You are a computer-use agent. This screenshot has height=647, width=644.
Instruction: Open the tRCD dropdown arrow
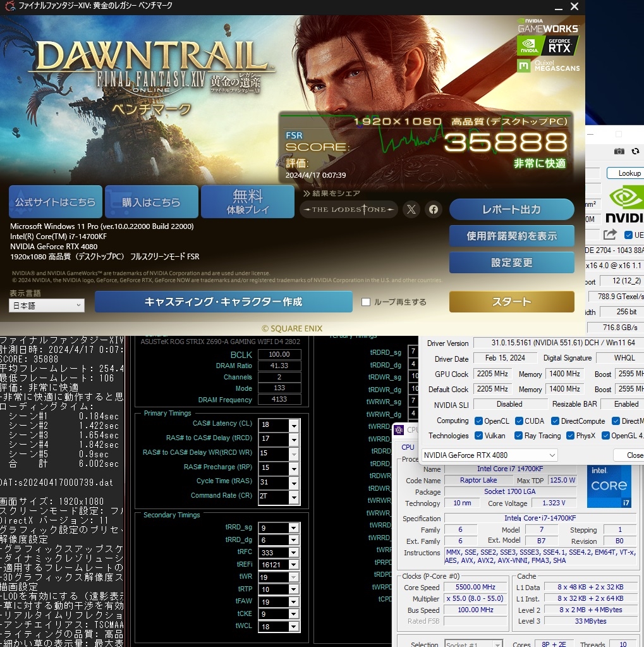click(293, 439)
